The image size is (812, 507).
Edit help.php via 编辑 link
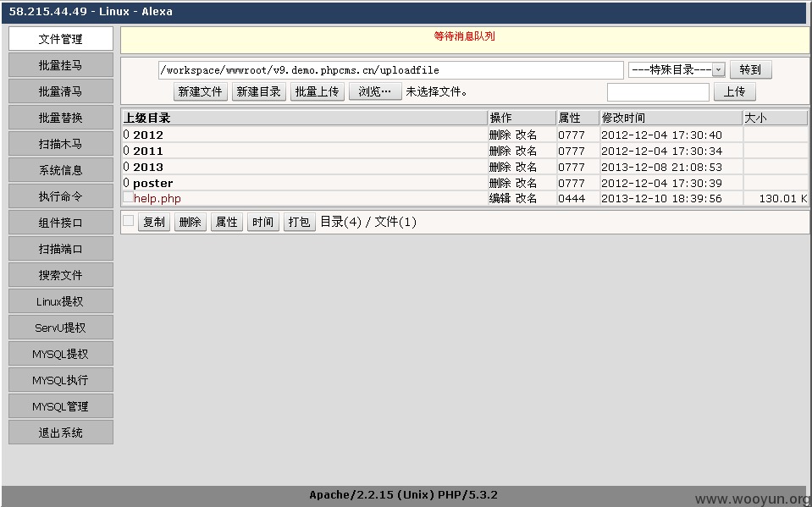coord(500,198)
